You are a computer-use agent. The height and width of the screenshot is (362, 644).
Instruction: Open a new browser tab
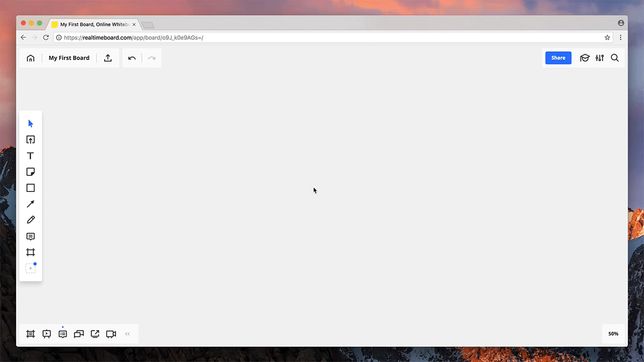pos(148,25)
